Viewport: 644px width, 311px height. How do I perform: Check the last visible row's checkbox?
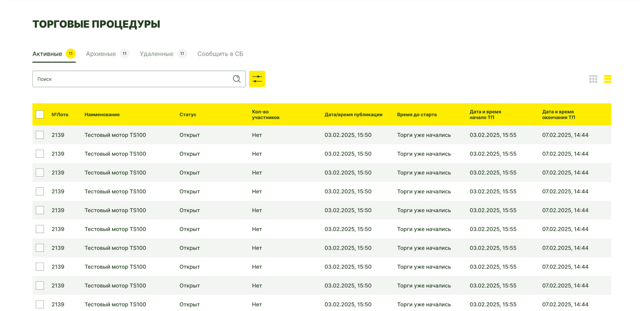[40, 304]
